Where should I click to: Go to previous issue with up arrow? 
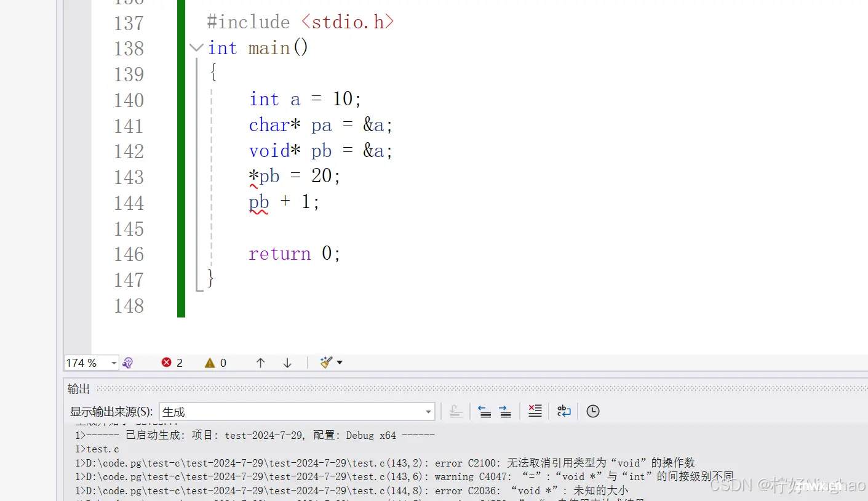point(260,363)
